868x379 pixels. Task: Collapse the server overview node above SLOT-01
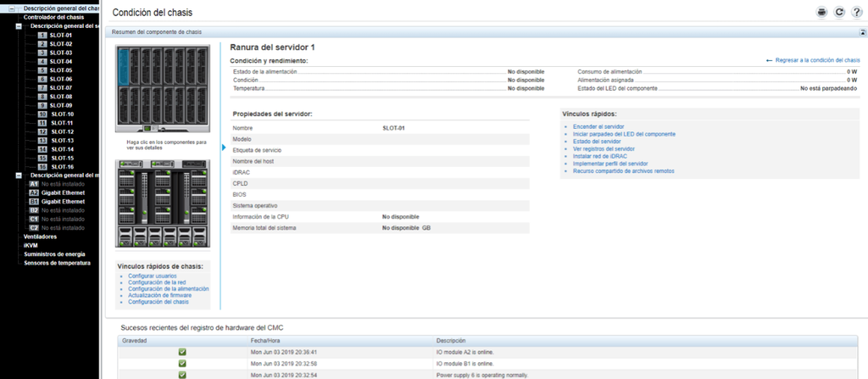tap(19, 26)
